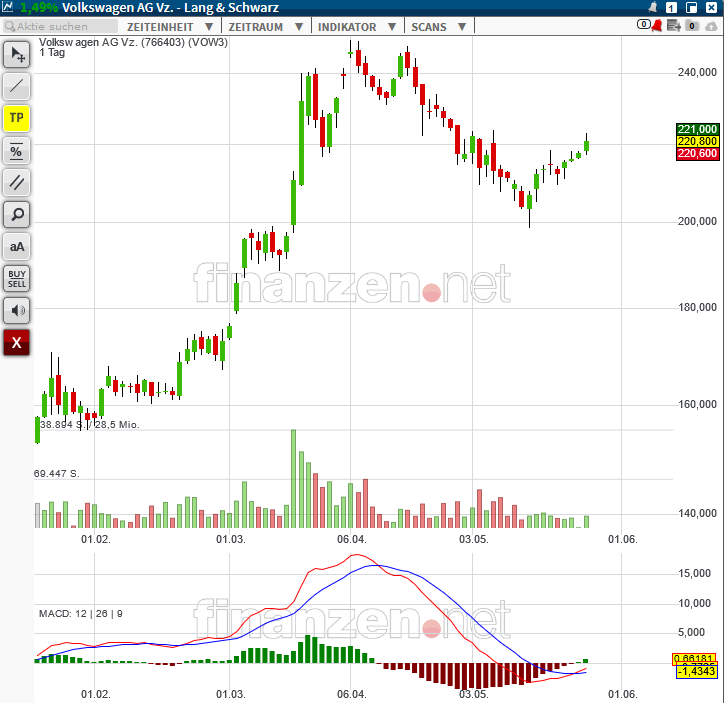Click the detach window icon
724x703 pixels.
point(691,7)
